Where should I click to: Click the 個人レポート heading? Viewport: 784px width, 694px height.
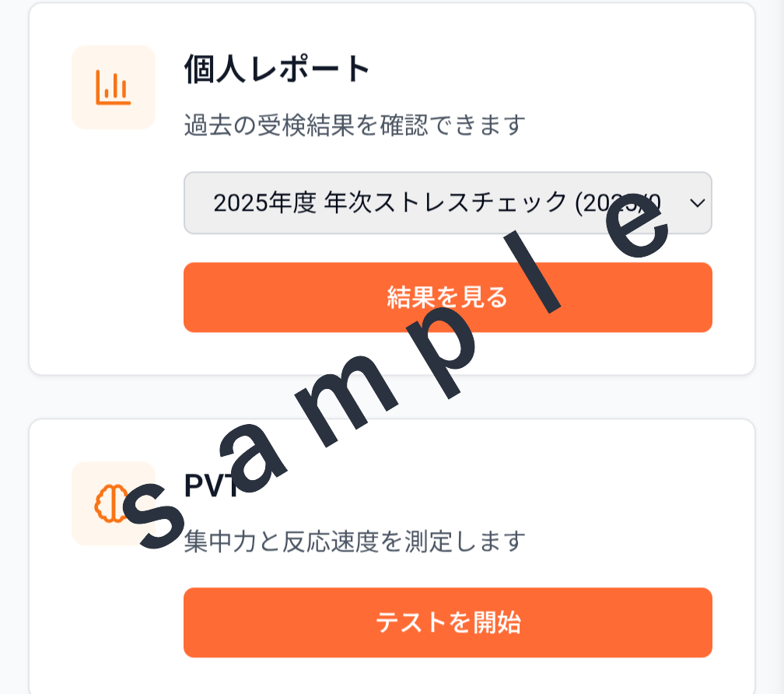[x=277, y=69]
